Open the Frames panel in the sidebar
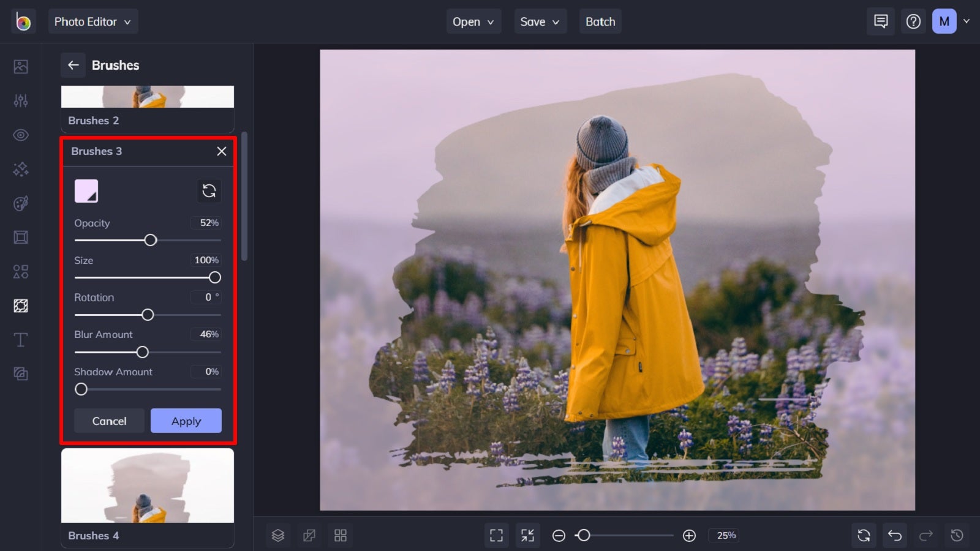The image size is (980, 551). point(20,237)
